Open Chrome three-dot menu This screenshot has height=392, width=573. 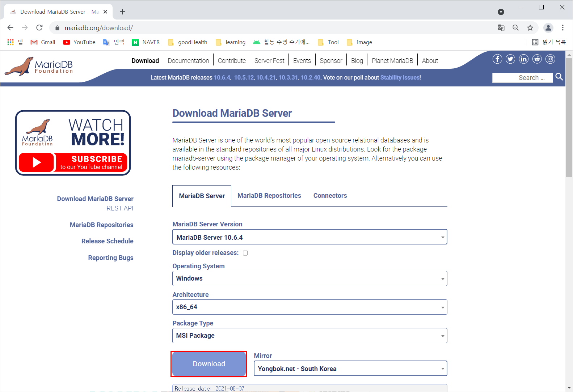click(563, 28)
